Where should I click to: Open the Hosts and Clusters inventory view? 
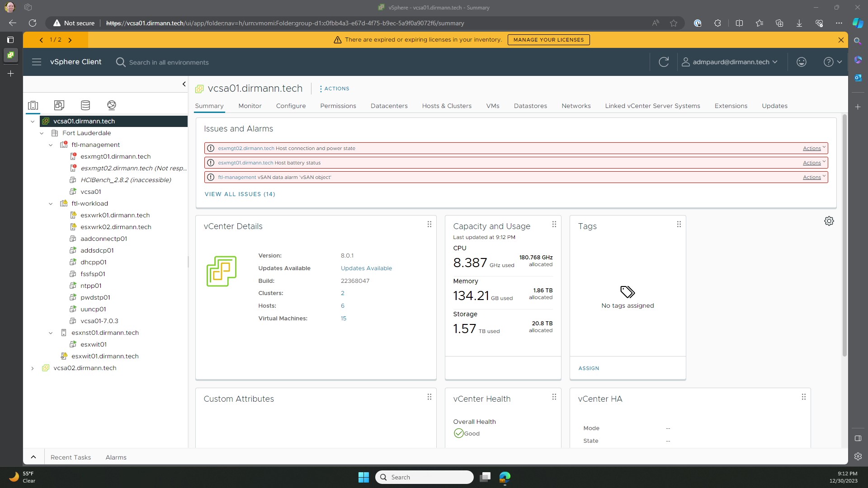coord(33,105)
